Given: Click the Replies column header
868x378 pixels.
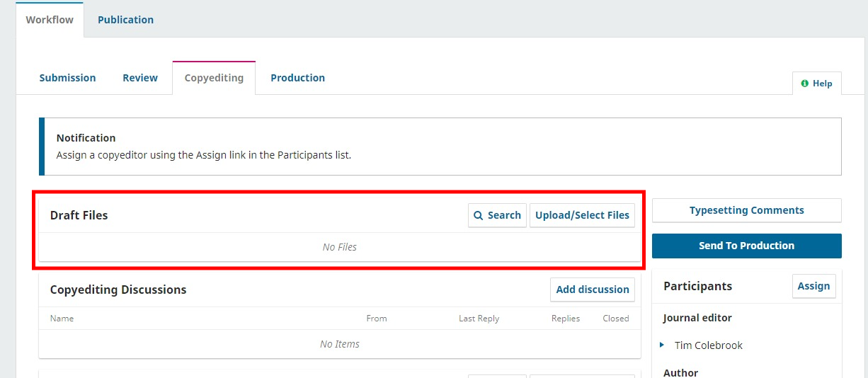Looking at the screenshot, I should pos(566,319).
